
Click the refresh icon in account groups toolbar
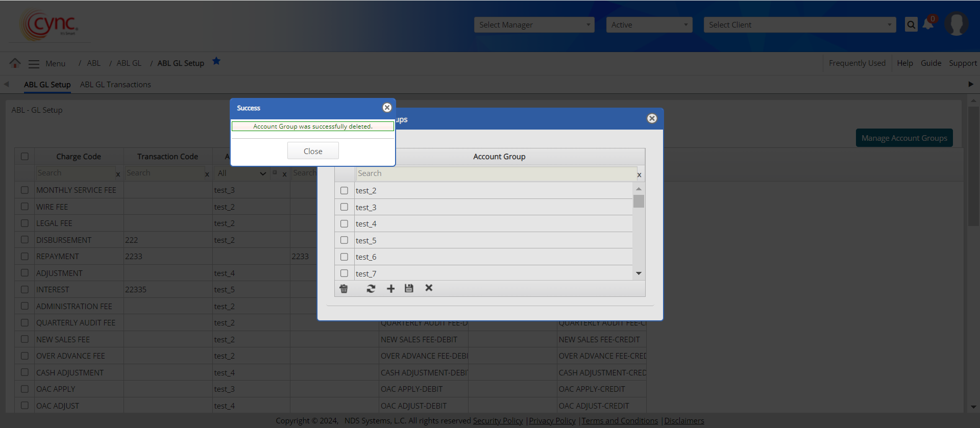(x=371, y=289)
